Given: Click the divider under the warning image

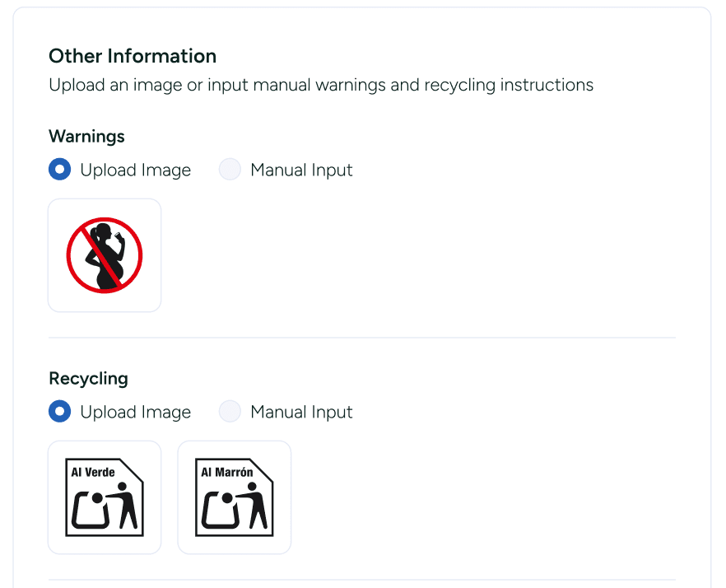Looking at the screenshot, I should [x=362, y=337].
